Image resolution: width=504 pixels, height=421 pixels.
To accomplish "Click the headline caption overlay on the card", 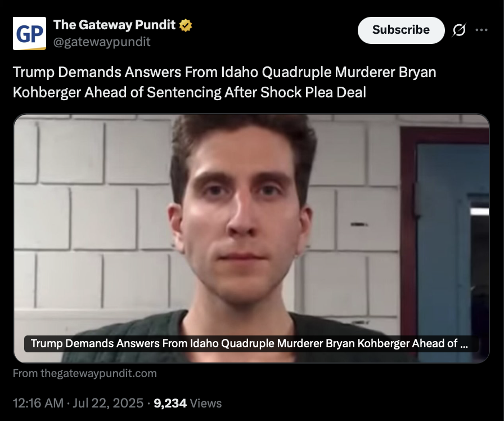I will pyautogui.click(x=251, y=343).
